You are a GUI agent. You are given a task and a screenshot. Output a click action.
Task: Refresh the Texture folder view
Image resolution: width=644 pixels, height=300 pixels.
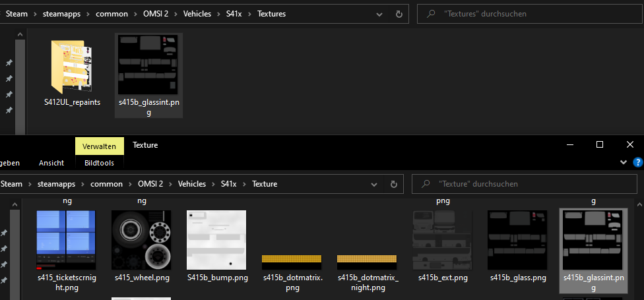(x=393, y=184)
